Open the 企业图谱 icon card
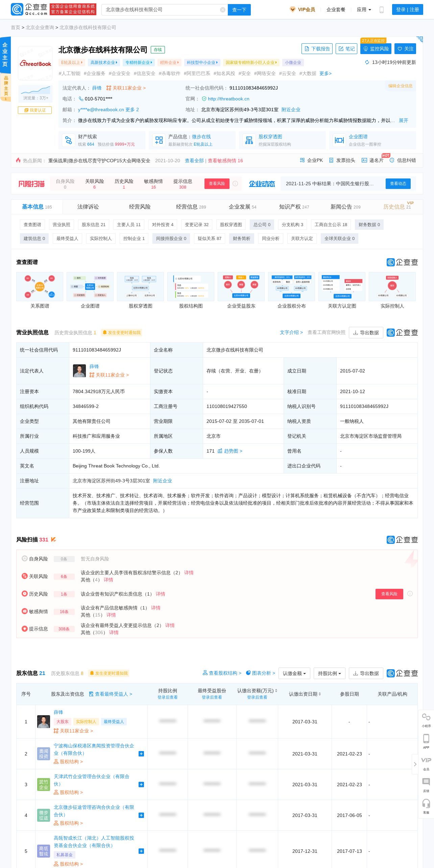Screen dimensions: 434x868 (339, 140)
